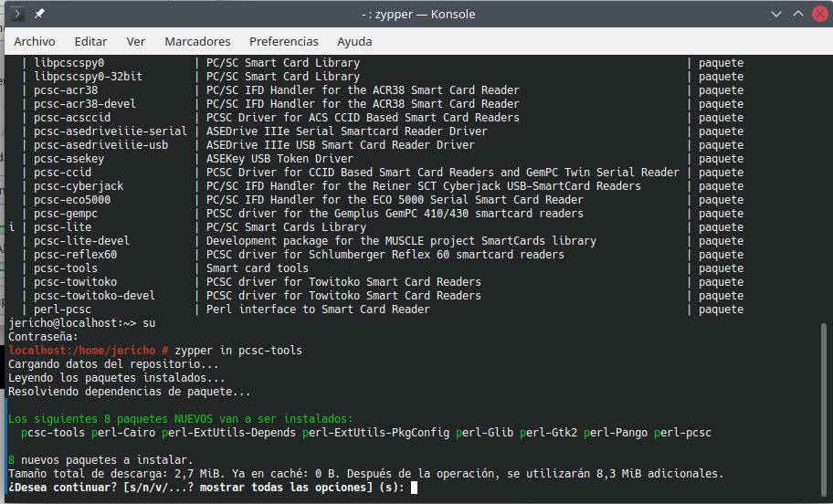
Task: Open the Ver menu
Action: point(136,42)
